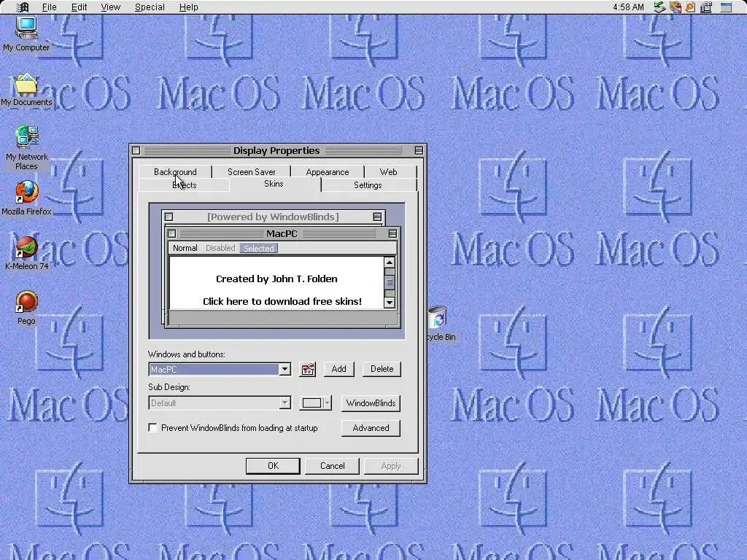This screenshot has width=747, height=560.
Task: Open the File menu
Action: [49, 7]
